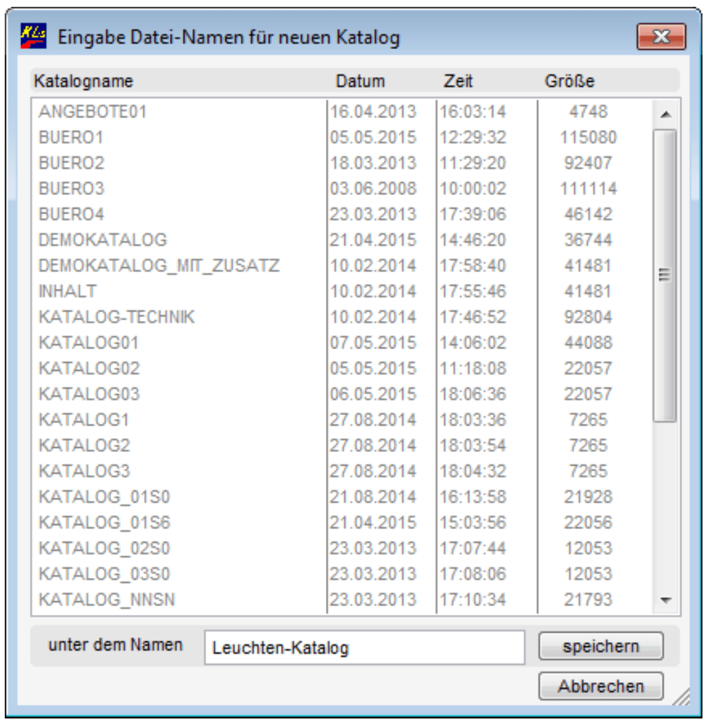Focus the 'unter dem Namen' input field
This screenshot has height=728, width=712.
[x=365, y=647]
